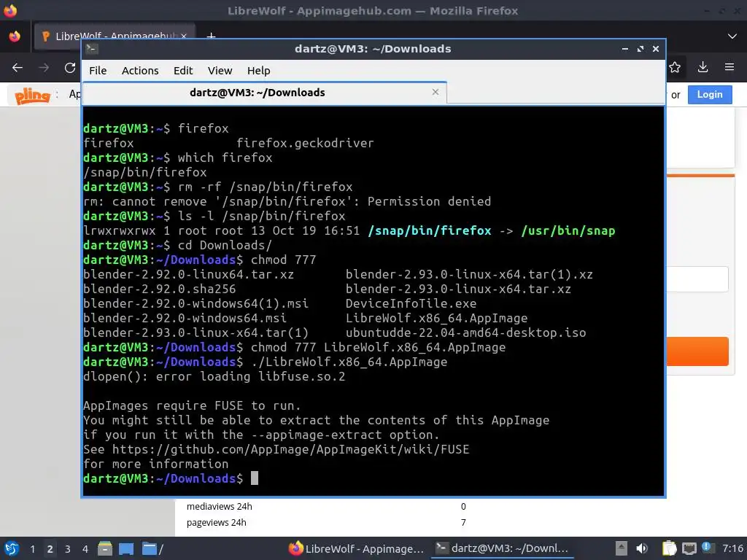Maximize the terminal window
Image resolution: width=747 pixels, height=560 pixels.
coord(640,49)
